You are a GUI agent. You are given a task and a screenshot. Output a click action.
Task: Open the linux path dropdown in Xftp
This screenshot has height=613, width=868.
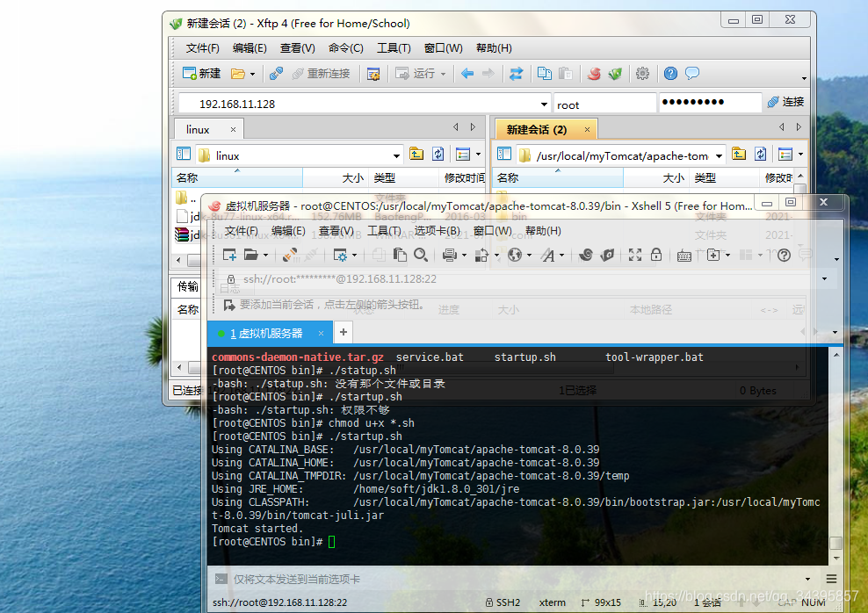(396, 156)
